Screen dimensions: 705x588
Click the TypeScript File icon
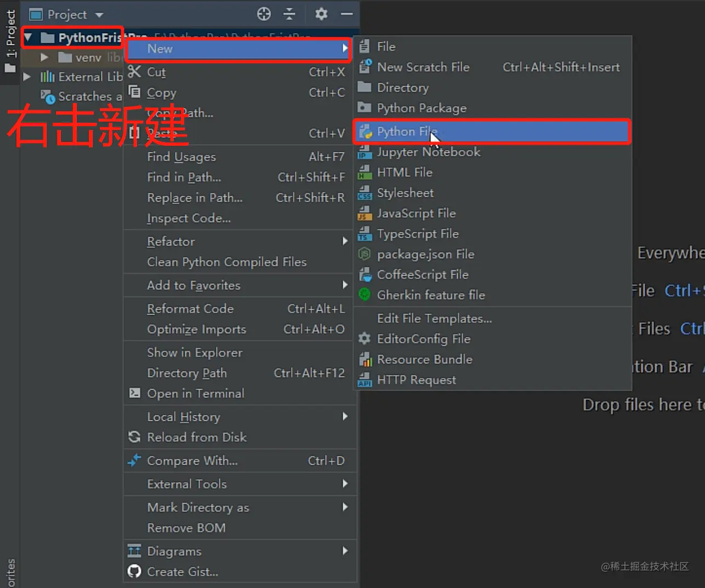[x=365, y=233]
